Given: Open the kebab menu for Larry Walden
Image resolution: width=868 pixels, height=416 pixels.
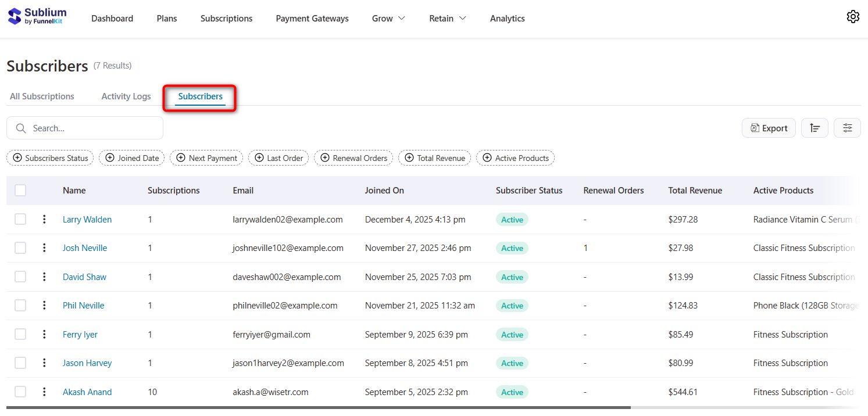Looking at the screenshot, I should point(44,219).
